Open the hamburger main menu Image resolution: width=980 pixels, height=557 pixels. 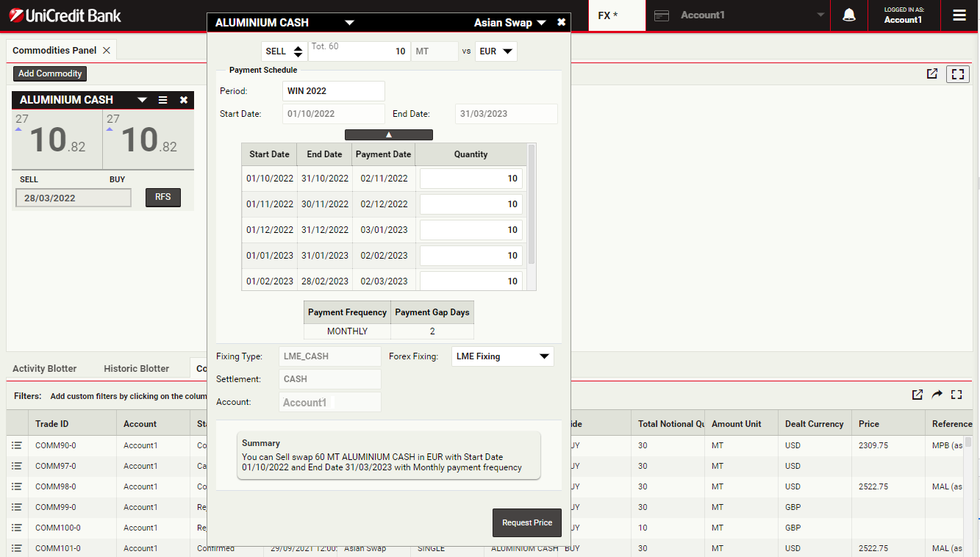pyautogui.click(x=959, y=15)
